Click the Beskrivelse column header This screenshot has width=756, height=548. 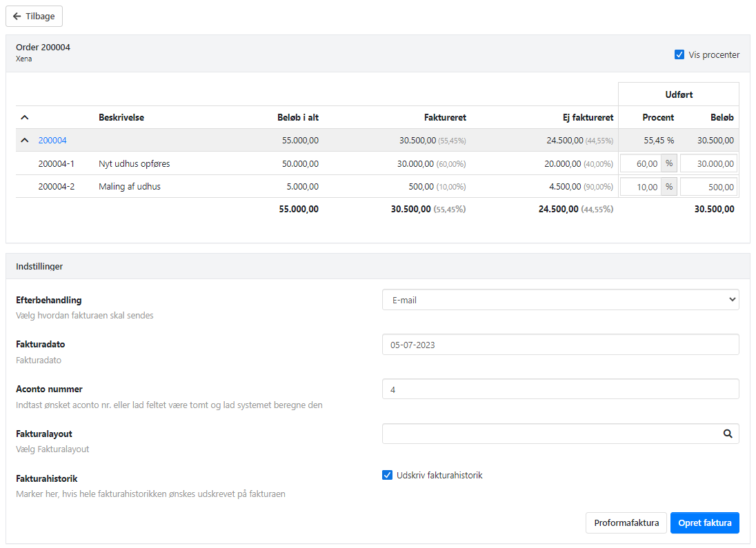coord(121,118)
